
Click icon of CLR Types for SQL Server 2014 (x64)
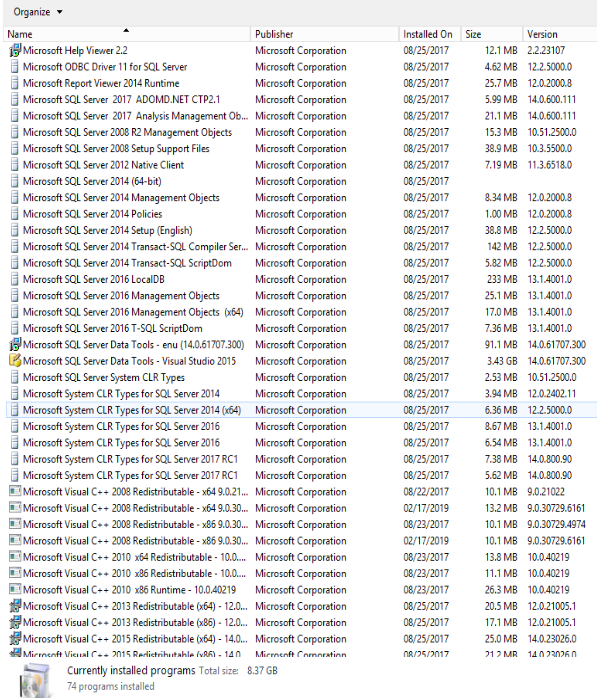15,410
